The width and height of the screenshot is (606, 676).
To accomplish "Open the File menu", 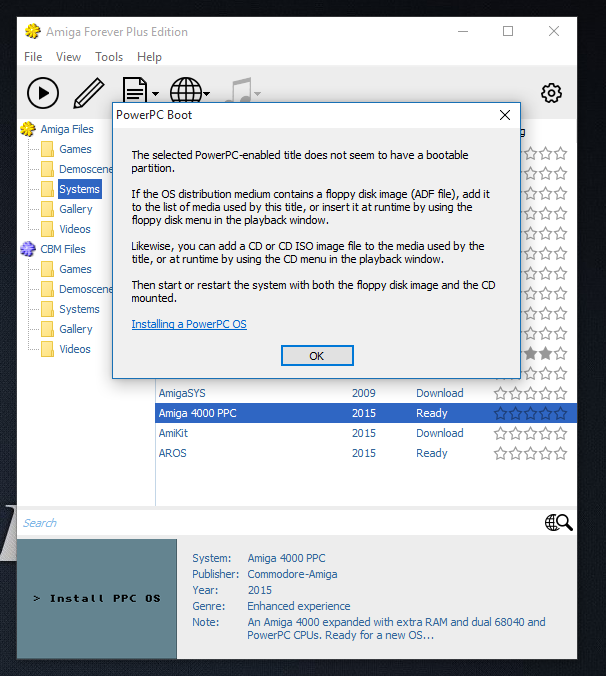I will (x=33, y=57).
